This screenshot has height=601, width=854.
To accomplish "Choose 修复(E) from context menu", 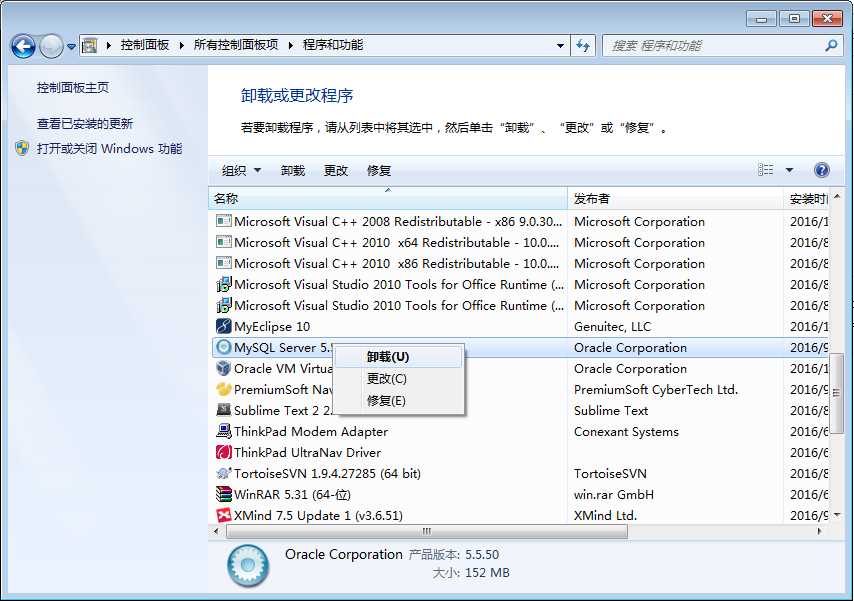I will pyautogui.click(x=398, y=400).
